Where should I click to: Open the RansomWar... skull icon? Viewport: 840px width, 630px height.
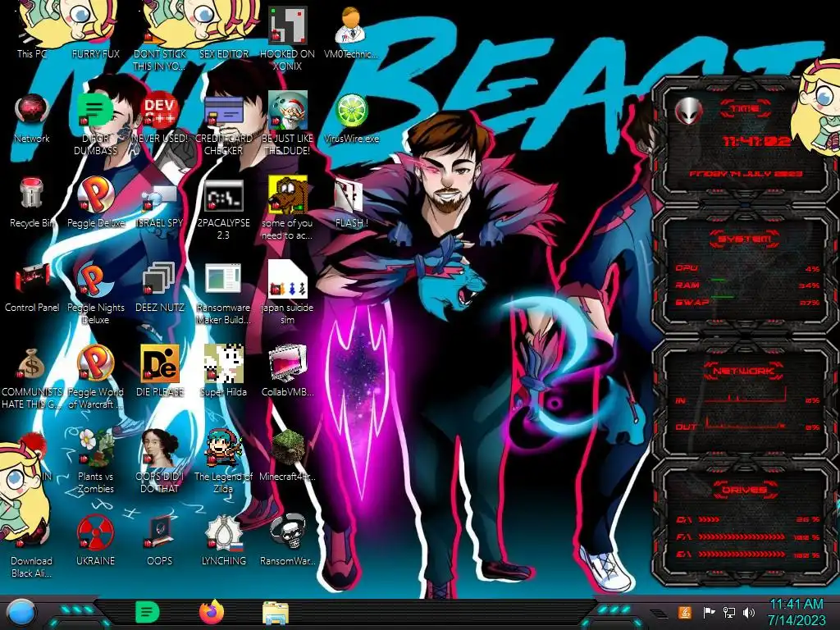[287, 540]
